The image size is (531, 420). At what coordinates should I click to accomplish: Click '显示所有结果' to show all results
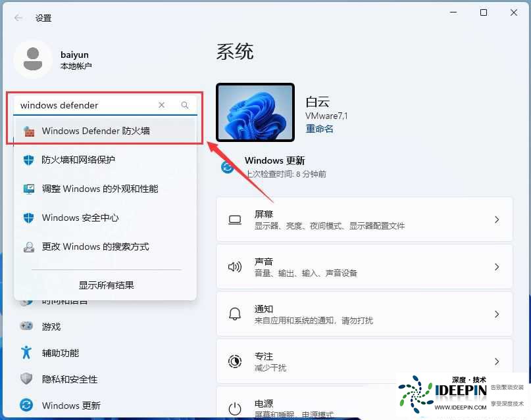(x=107, y=285)
